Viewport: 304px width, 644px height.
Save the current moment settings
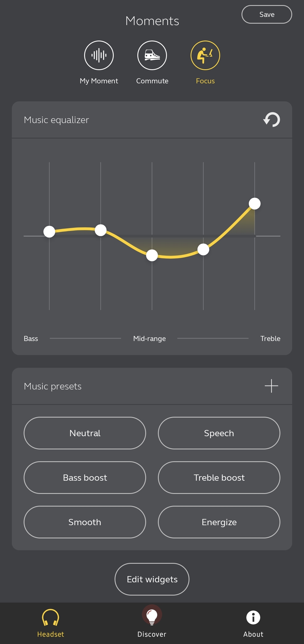[267, 14]
